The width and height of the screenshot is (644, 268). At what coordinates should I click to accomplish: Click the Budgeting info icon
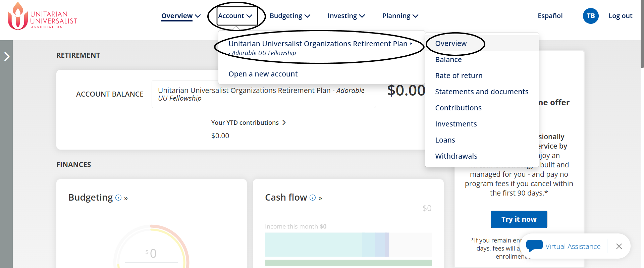pos(118,198)
